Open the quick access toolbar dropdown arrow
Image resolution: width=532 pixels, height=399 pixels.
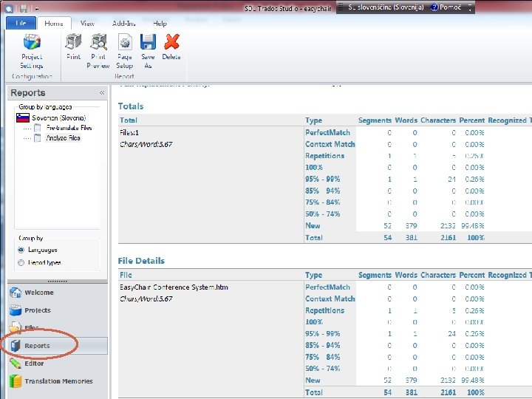pos(37,9)
